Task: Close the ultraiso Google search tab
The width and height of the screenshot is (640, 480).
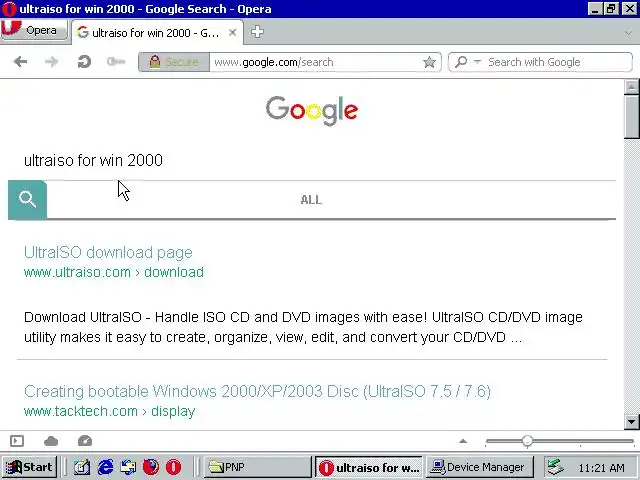Action: pos(232,32)
